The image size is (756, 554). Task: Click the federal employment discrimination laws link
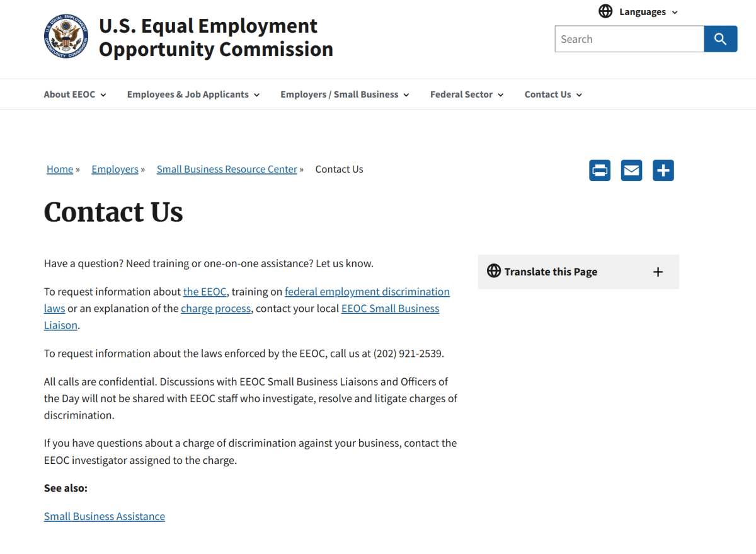367,292
